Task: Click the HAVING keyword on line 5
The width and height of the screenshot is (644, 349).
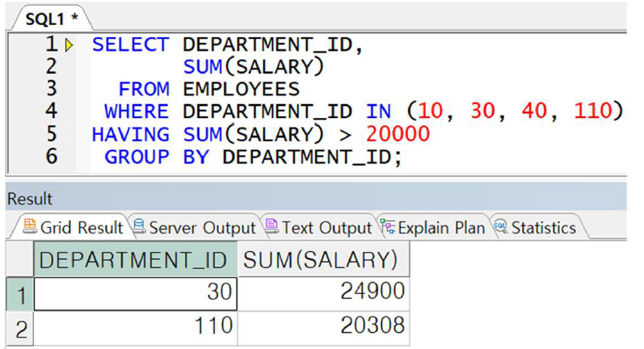Action: pos(131,134)
